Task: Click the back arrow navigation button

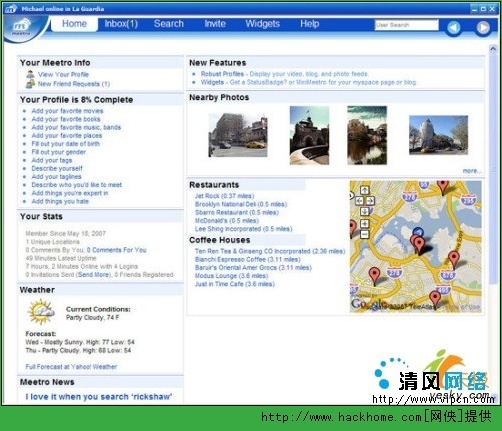Action: pyautogui.click(x=453, y=28)
